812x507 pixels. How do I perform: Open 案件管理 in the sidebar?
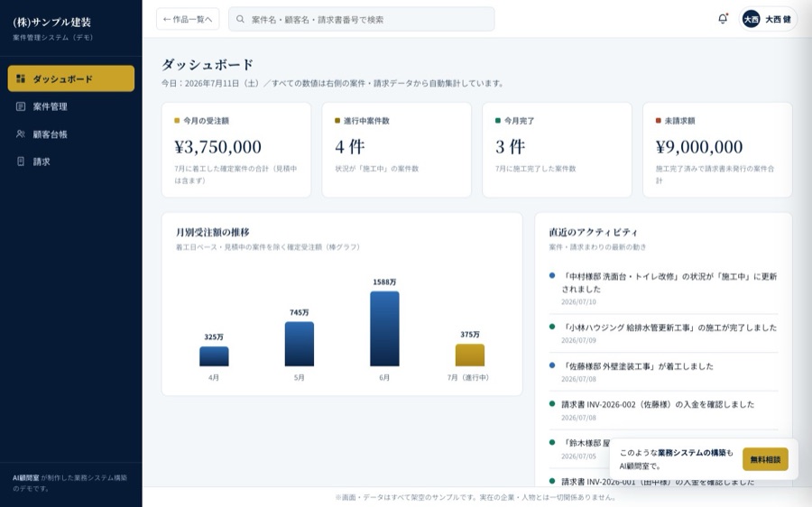[71, 106]
